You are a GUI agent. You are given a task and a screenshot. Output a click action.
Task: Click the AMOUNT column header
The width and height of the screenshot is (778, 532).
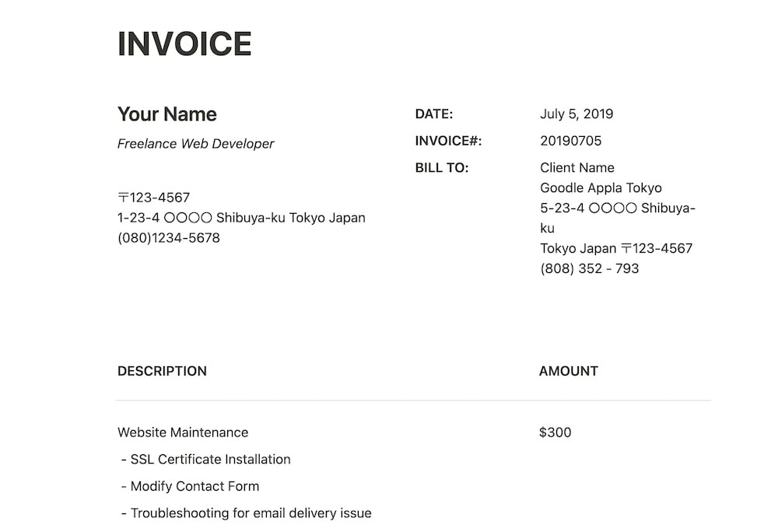tap(568, 372)
